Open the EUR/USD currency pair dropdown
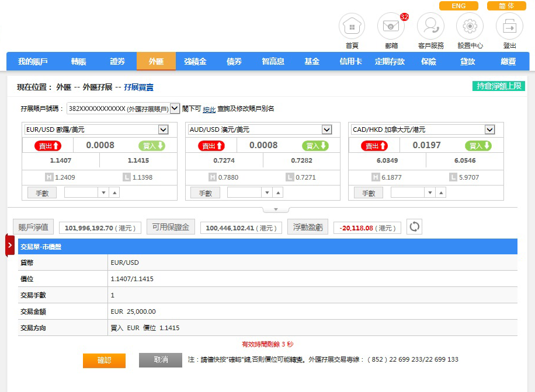This screenshot has height=392, width=535. [x=164, y=129]
